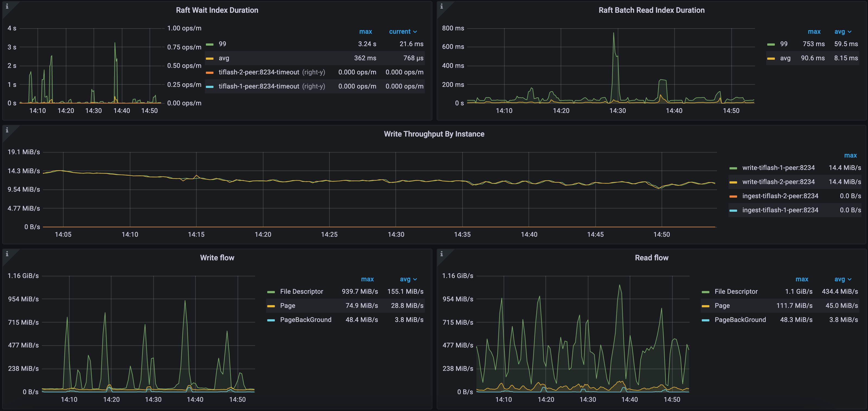Click File Descriptor label in Read flow legend
This screenshot has height=411, width=868.
click(x=736, y=291)
